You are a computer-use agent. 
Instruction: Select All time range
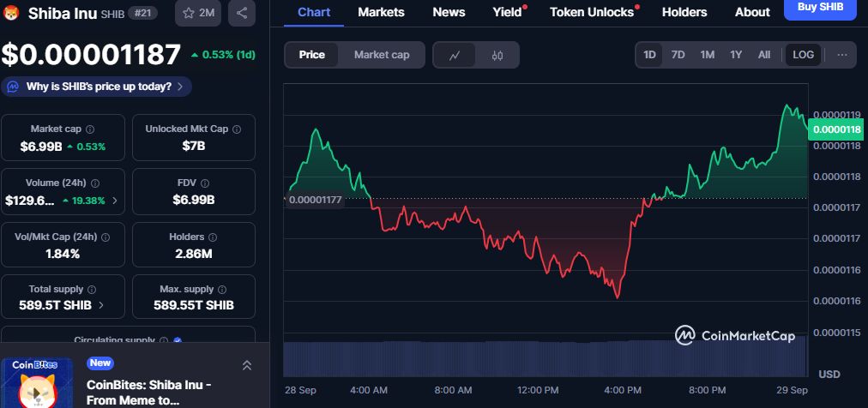click(x=764, y=55)
